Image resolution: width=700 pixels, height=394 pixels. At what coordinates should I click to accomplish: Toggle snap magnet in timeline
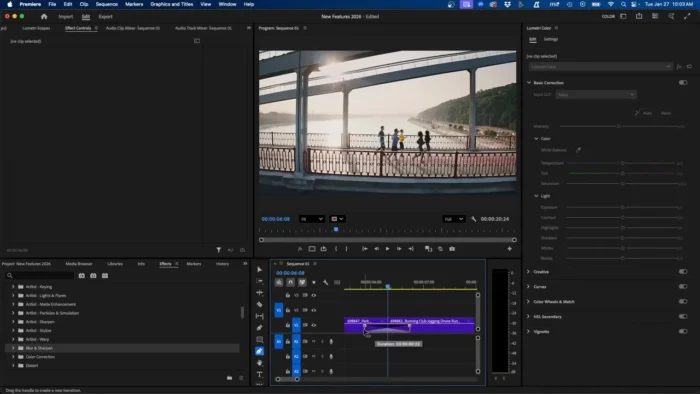291,282
